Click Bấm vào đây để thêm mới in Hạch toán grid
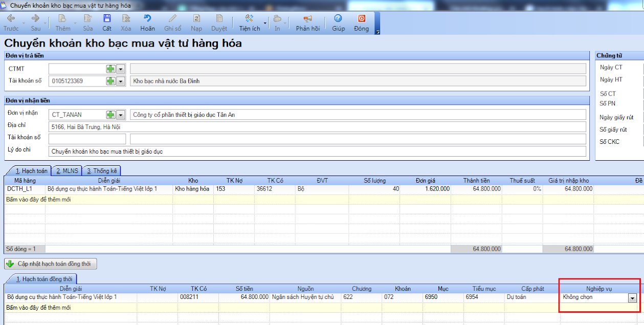644x325 pixels. pyautogui.click(x=38, y=200)
